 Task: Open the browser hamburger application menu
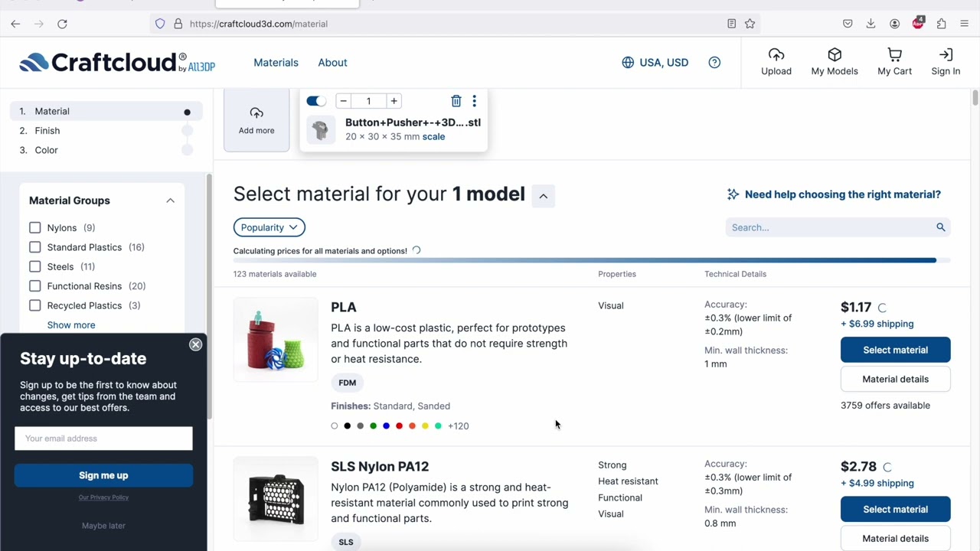click(965, 24)
